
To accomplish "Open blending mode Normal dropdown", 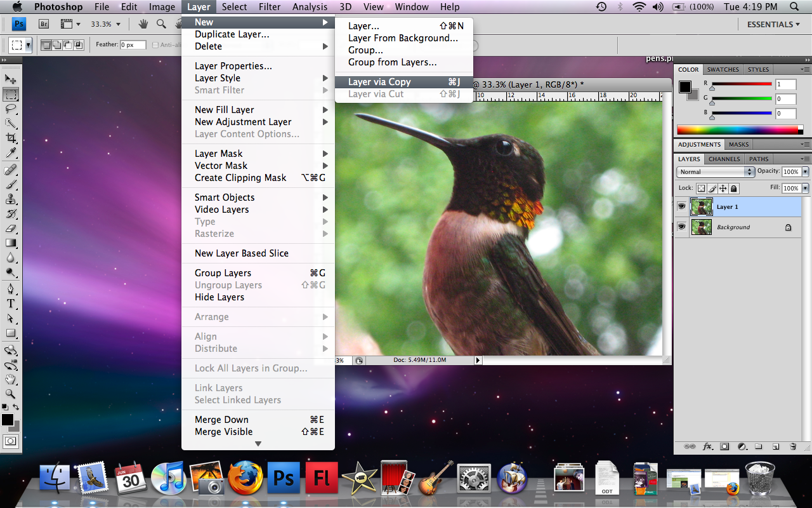I will [x=716, y=172].
